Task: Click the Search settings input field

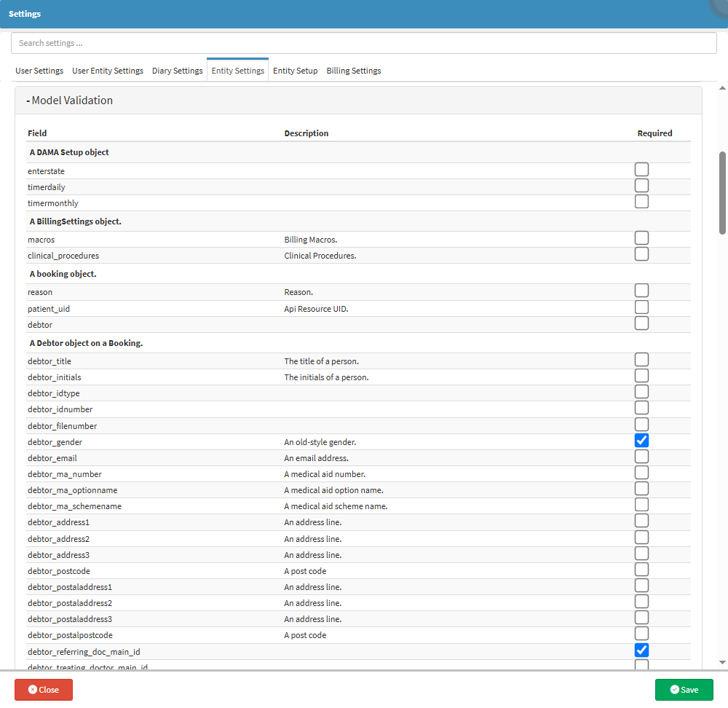Action: click(364, 43)
